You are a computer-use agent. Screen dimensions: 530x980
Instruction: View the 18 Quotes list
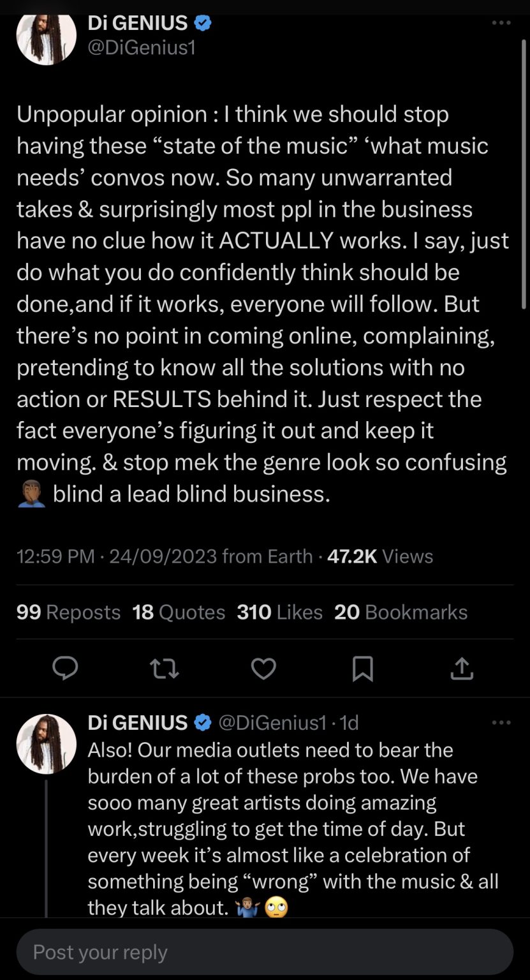click(179, 612)
